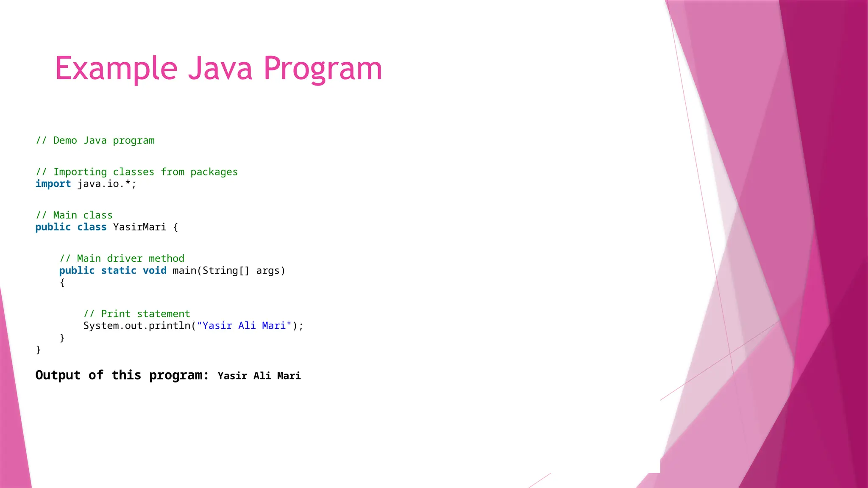Click main(String[] args) method signature
The image size is (868, 488).
[x=229, y=271]
